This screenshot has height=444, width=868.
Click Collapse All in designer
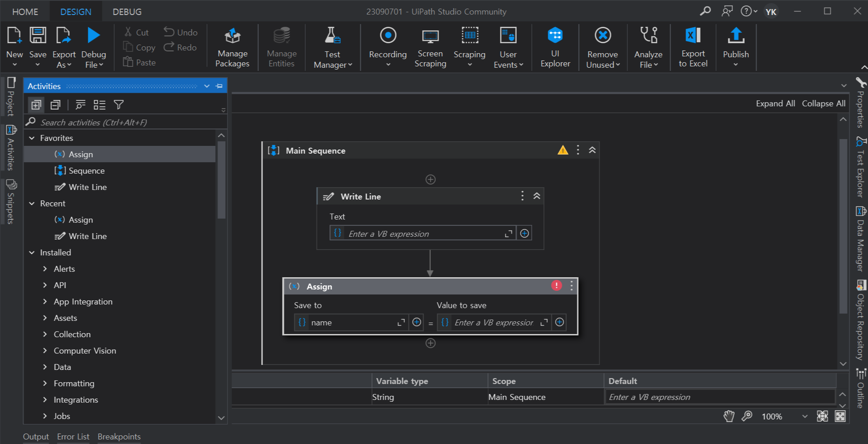[823, 104]
